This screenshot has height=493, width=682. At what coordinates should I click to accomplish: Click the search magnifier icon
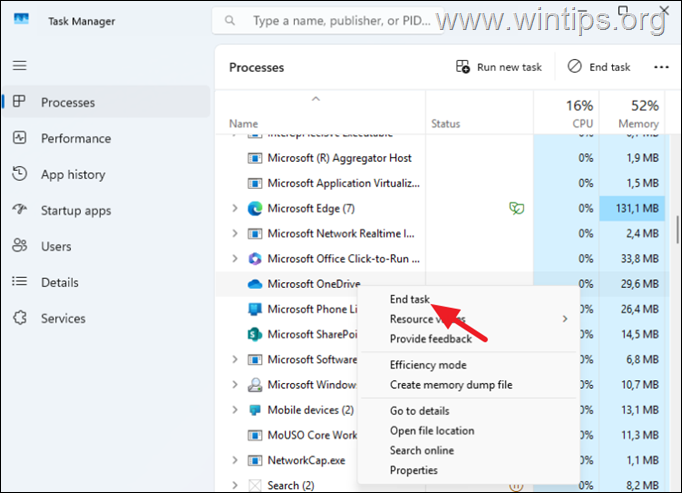pyautogui.click(x=230, y=20)
